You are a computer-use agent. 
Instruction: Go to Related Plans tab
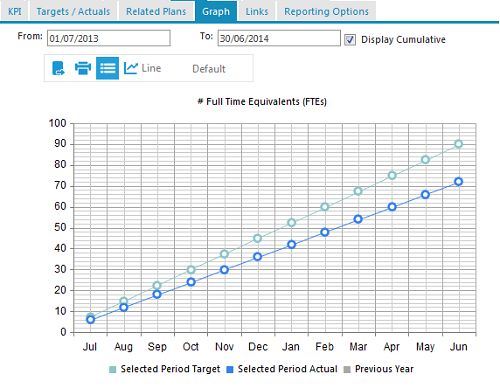(x=156, y=11)
